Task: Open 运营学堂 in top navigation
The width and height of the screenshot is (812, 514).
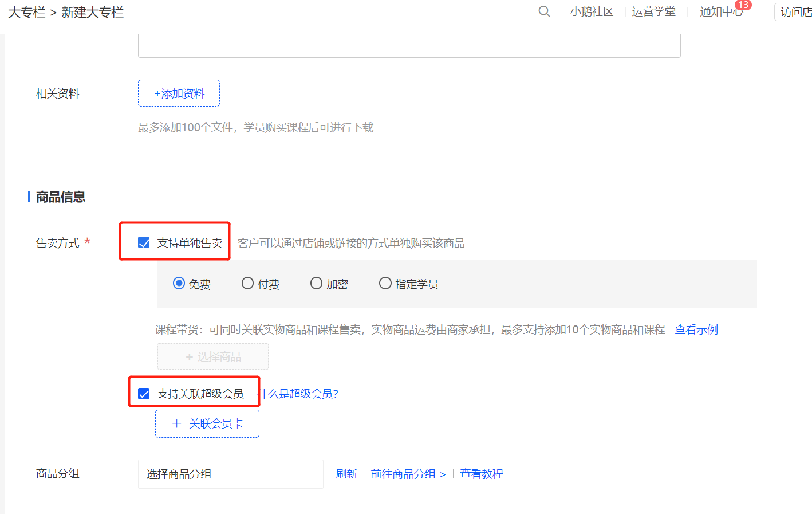Action: coord(653,12)
